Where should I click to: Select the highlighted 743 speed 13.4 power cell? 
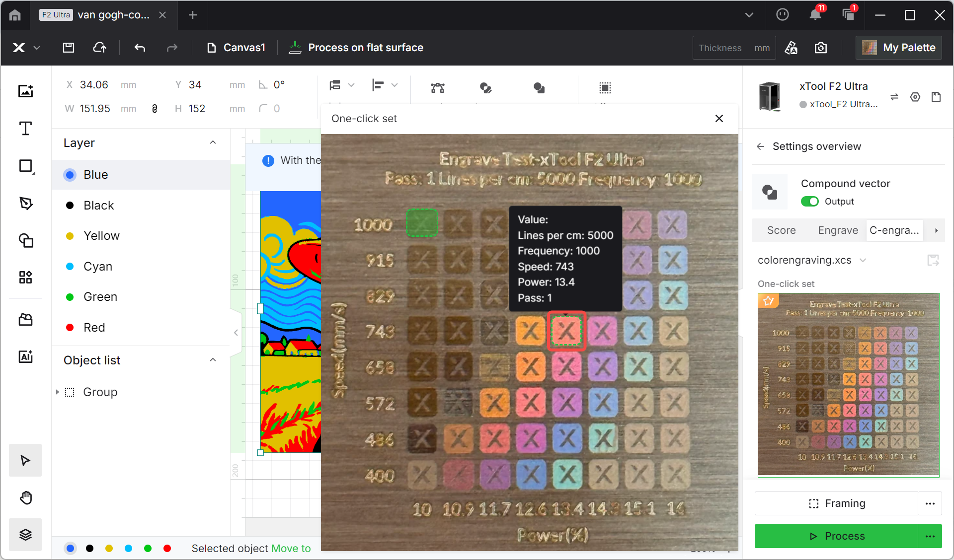click(566, 331)
